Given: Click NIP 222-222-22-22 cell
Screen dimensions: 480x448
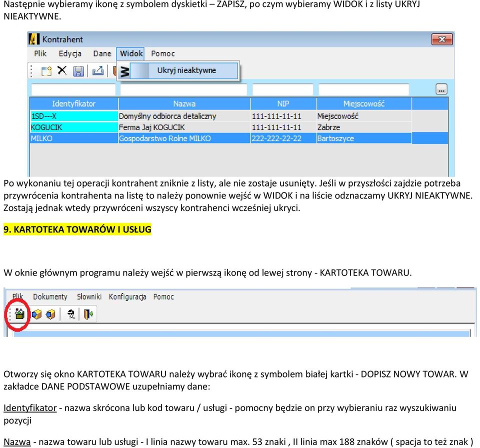Looking at the screenshot, I should [283, 138].
